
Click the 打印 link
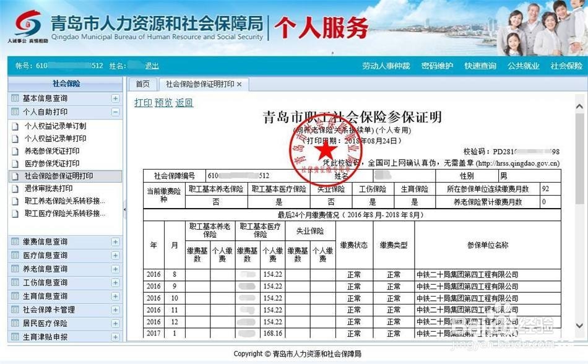[143, 103]
